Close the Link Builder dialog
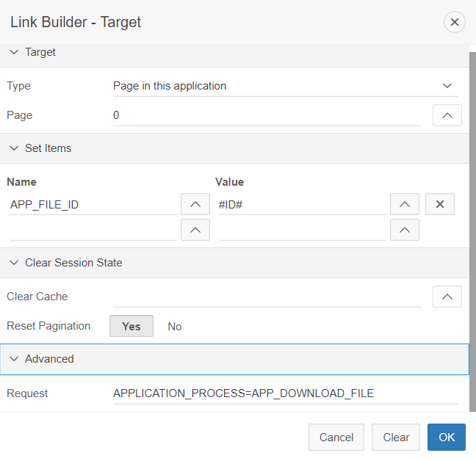476x461 pixels. pos(454,22)
